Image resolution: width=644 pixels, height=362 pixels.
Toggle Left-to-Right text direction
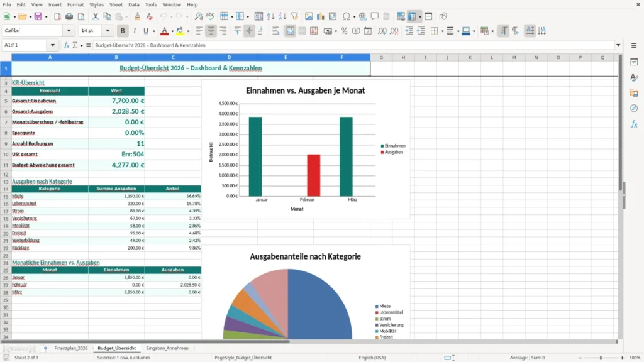[504, 31]
